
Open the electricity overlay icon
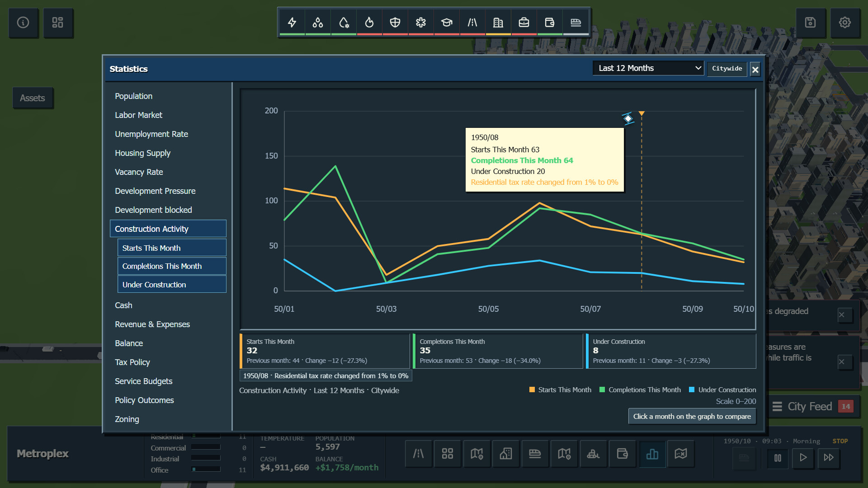292,22
